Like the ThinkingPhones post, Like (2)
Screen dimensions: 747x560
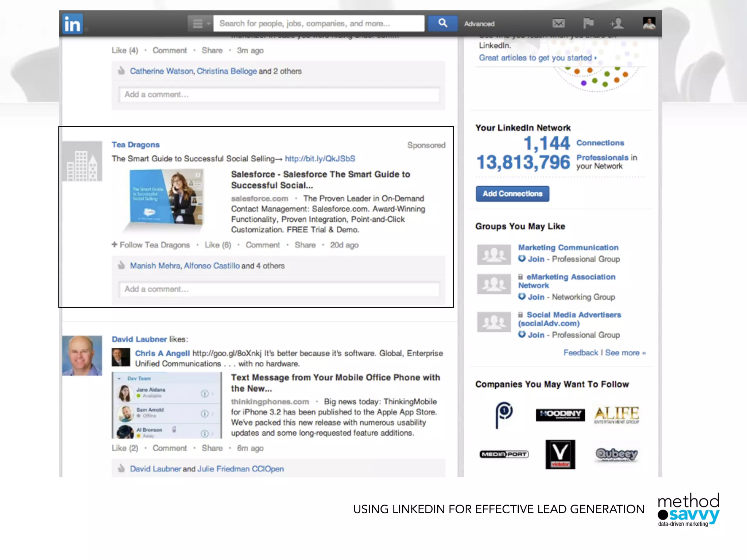pos(125,448)
